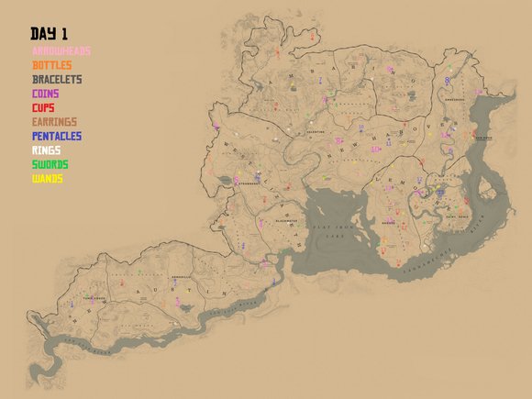Click blue marker 8 north of Annesburg
The height and width of the screenshot is (399, 532).
pos(448,81)
